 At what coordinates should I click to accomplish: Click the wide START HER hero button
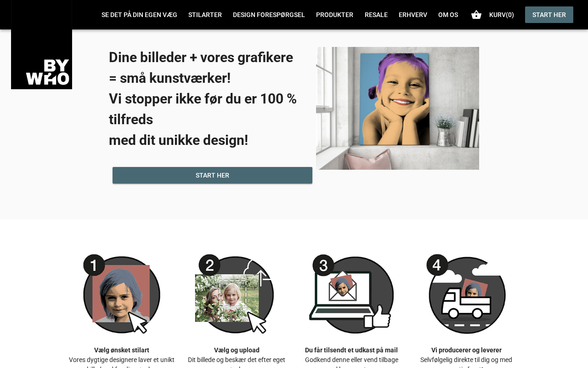pos(212,175)
